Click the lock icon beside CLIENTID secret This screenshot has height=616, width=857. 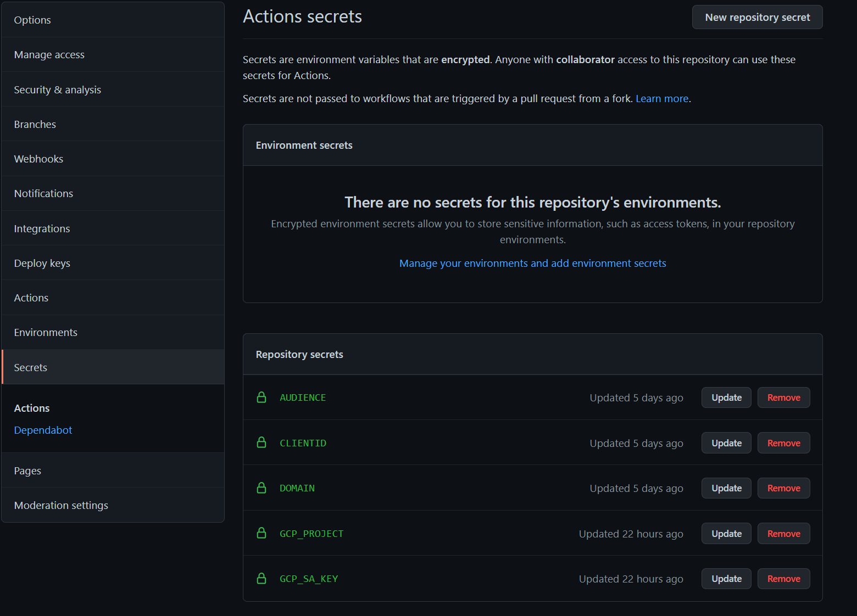click(261, 443)
